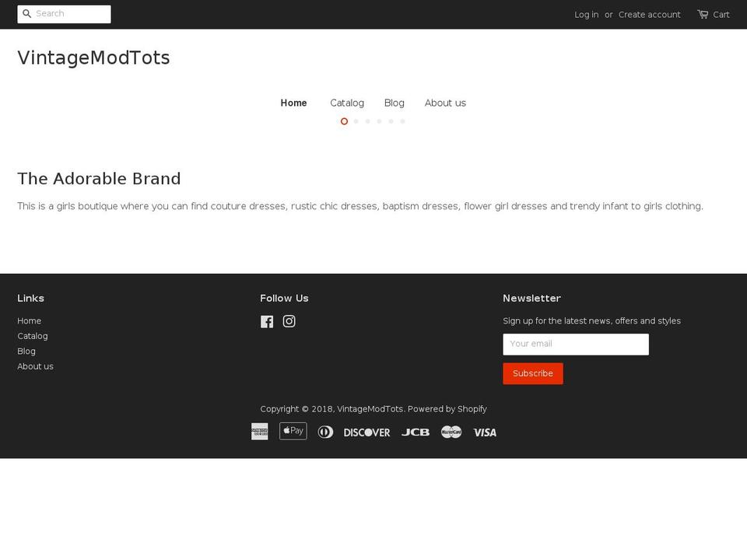Click the Apple Pay payment icon
This screenshot has height=560, width=747.
pyautogui.click(x=293, y=431)
